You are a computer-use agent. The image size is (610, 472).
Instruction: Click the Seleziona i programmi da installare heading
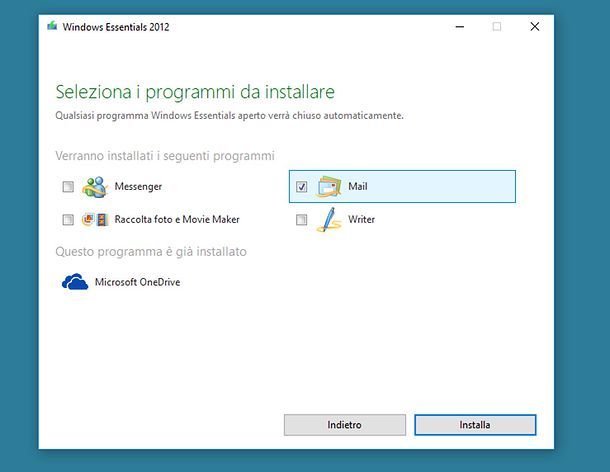tap(195, 92)
